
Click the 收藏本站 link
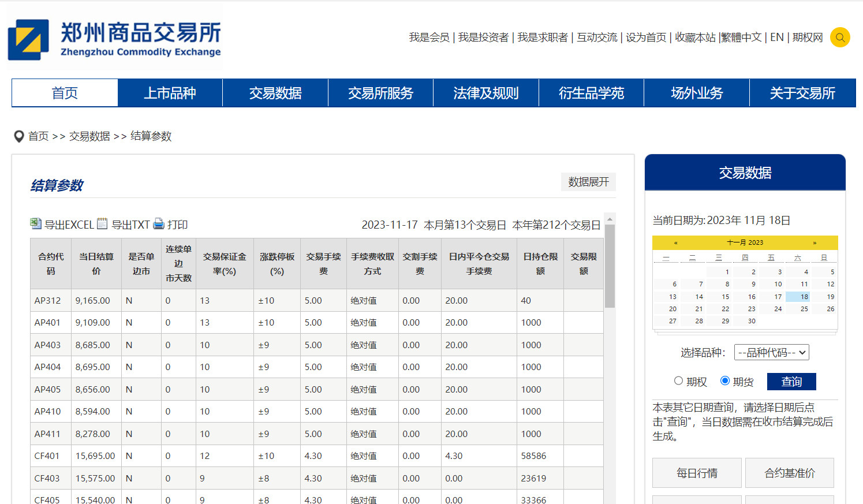coord(695,38)
